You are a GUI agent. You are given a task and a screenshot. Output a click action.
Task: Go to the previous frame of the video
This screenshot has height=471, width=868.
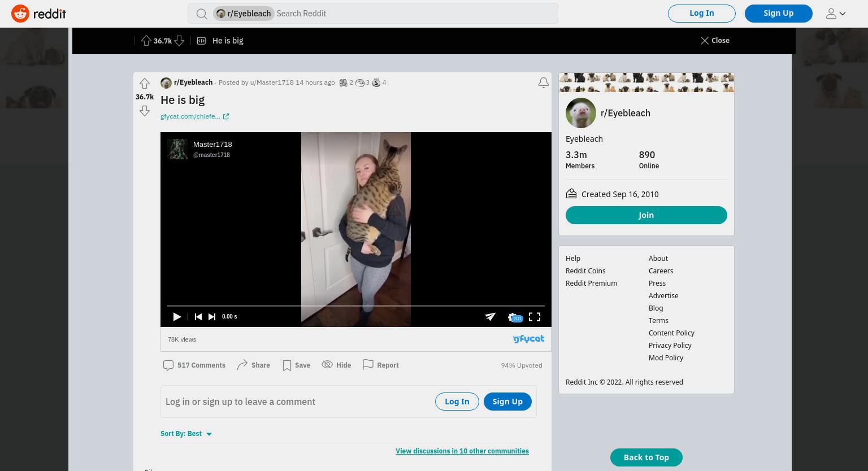(198, 317)
